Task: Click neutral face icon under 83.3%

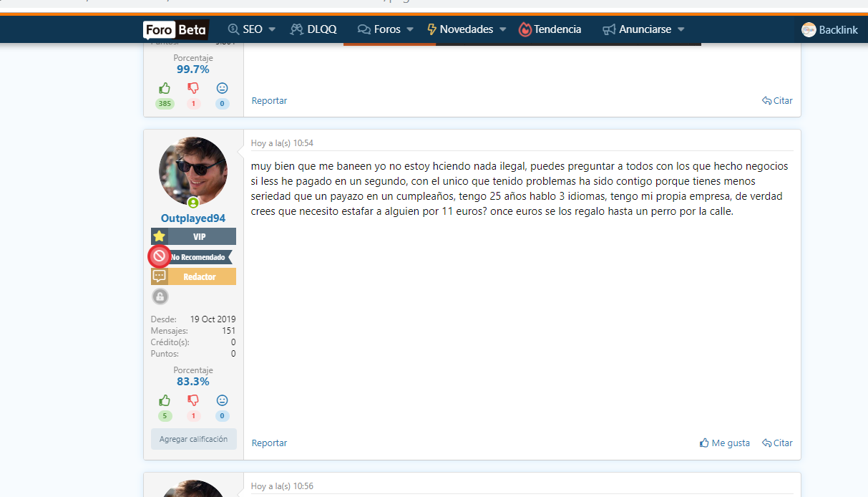Action: 222,400
